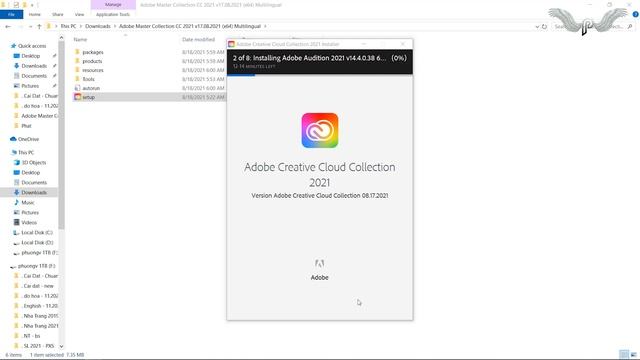The image size is (640, 360).
Task: Open the View ribbon tab
Action: point(79,14)
